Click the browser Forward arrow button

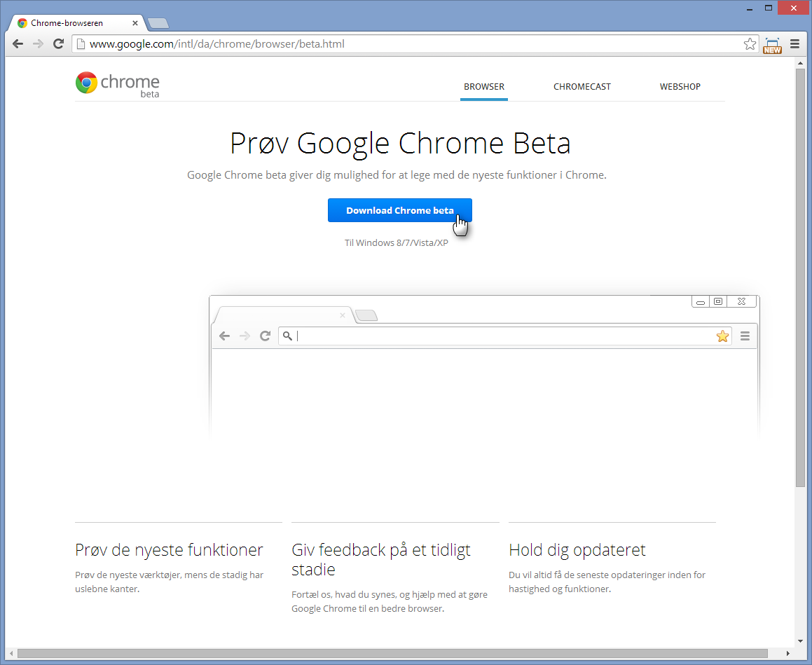(38, 44)
